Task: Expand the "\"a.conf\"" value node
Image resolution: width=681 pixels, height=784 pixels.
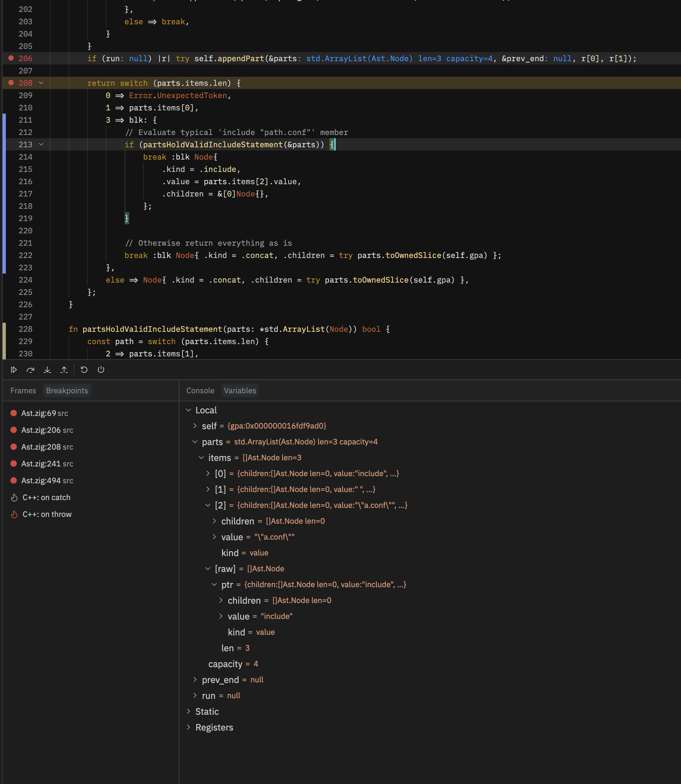Action: [214, 537]
